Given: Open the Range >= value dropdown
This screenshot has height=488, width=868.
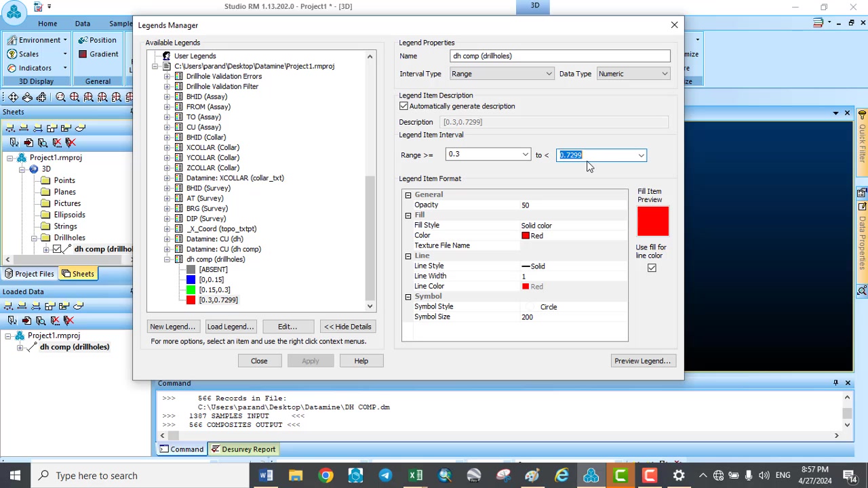Looking at the screenshot, I should [525, 155].
